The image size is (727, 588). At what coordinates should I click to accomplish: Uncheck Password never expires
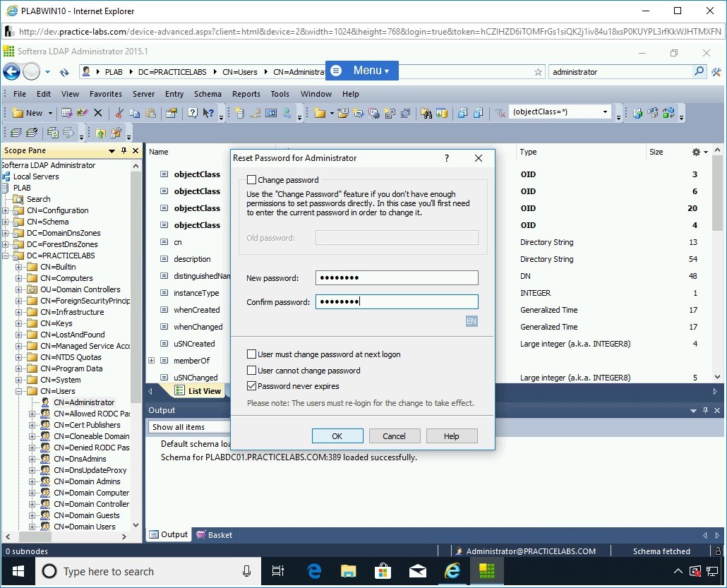click(x=252, y=386)
